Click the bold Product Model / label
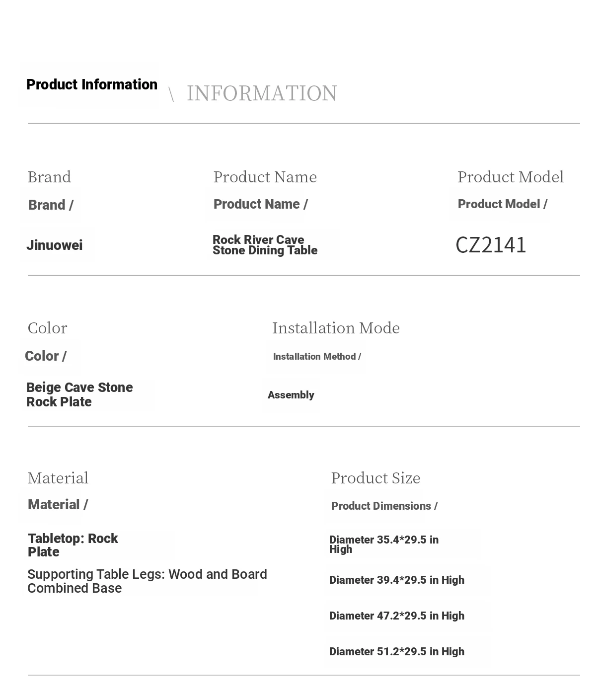Image resolution: width=596 pixels, height=700 pixels. point(502,204)
